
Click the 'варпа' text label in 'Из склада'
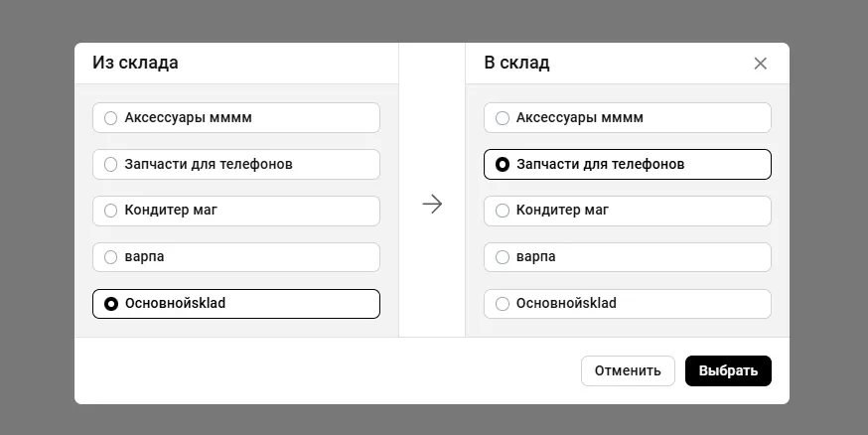145,257
